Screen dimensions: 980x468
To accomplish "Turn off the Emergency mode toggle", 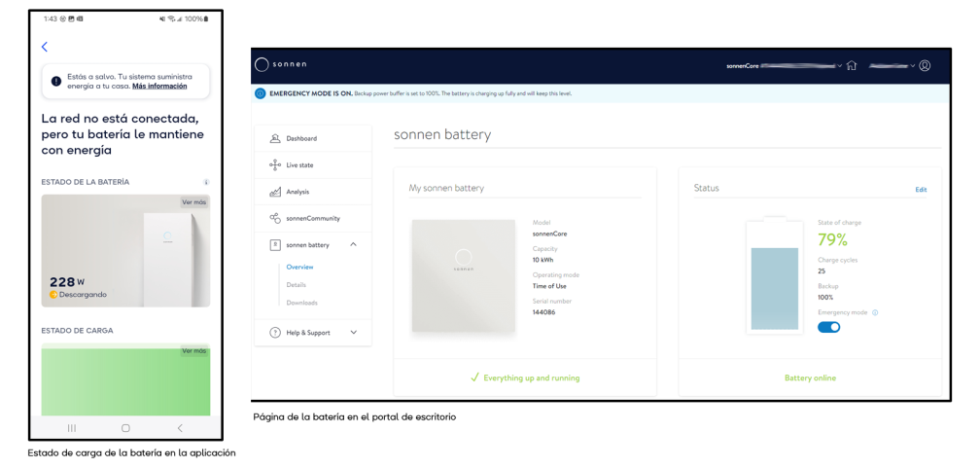I will pos(828,327).
